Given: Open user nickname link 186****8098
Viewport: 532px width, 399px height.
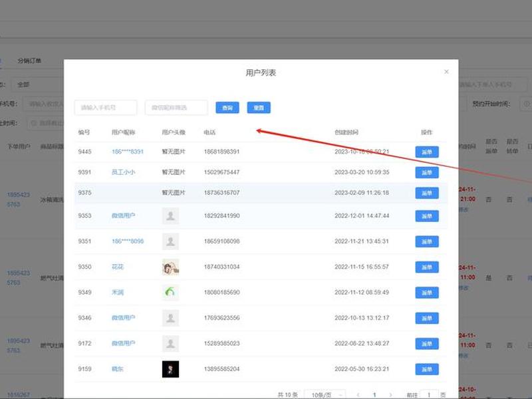Looking at the screenshot, I should [x=128, y=241].
